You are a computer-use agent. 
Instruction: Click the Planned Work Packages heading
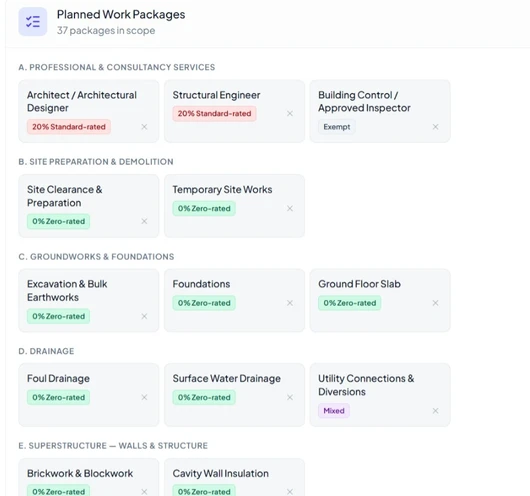(x=121, y=15)
